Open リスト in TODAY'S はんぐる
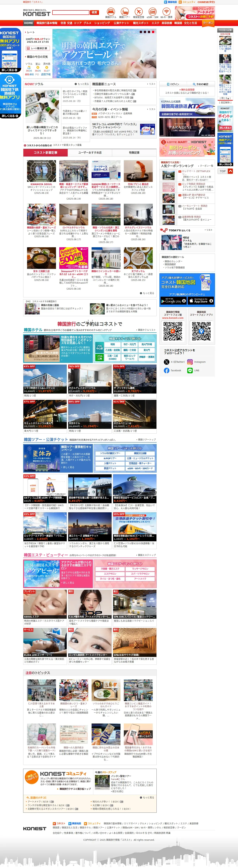This screenshot has height=868, width=238. click(209, 230)
